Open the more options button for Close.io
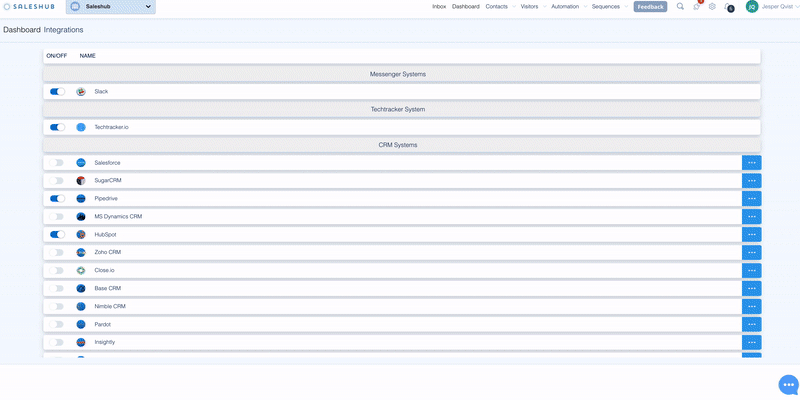800x400 pixels. click(752, 270)
